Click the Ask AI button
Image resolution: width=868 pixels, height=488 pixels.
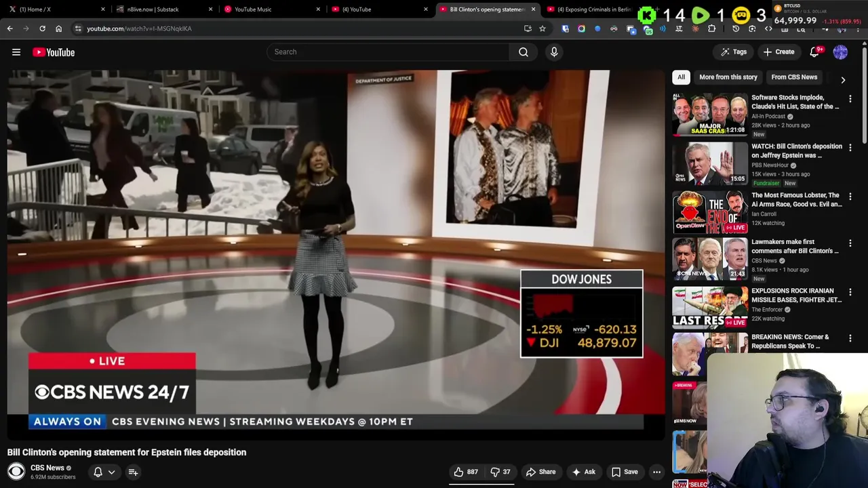click(x=583, y=472)
